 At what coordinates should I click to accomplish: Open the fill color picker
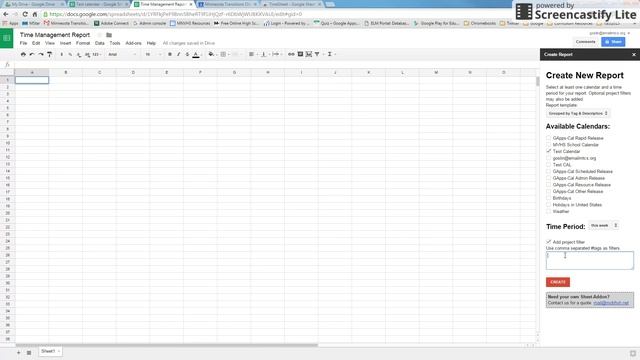[212, 54]
